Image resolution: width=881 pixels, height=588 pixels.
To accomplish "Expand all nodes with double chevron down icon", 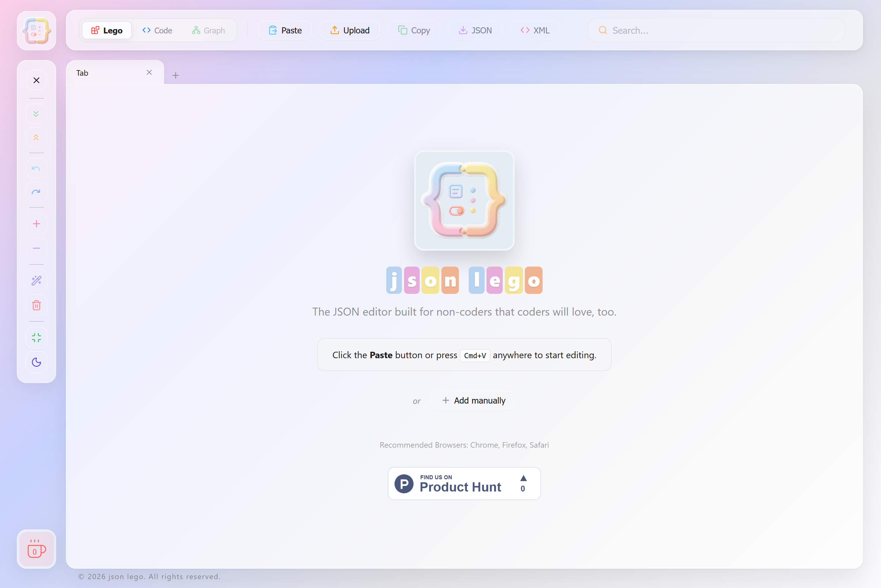I will point(36,114).
